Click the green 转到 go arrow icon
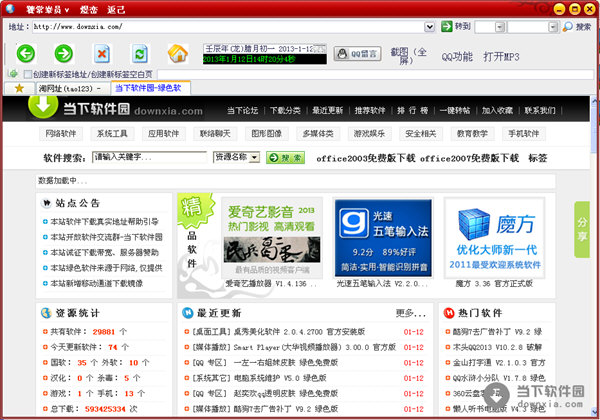Viewport: 600px width, 420px height. pyautogui.click(x=446, y=26)
